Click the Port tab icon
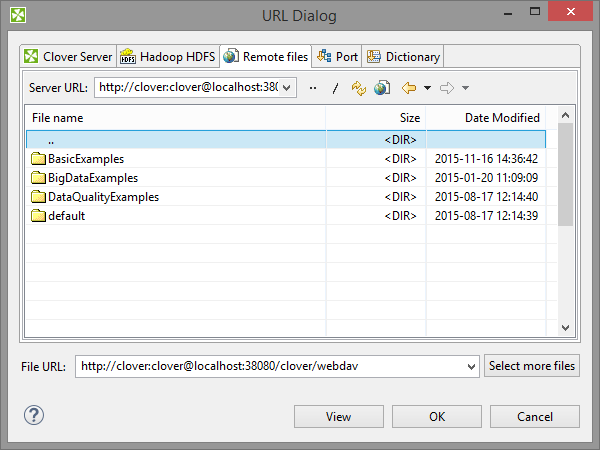This screenshot has width=600, height=450. pyautogui.click(x=324, y=56)
